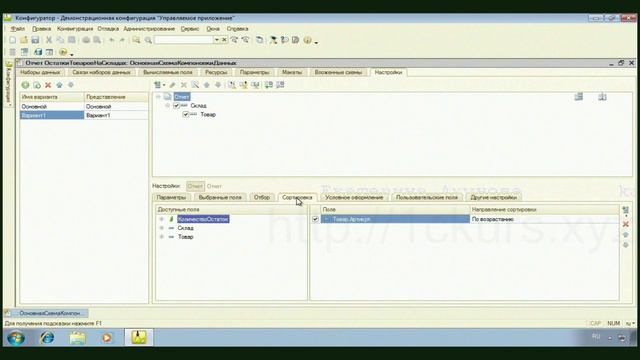This screenshot has width=640, height=360.
Task: Select the Основной variant row
Action: tap(84, 107)
